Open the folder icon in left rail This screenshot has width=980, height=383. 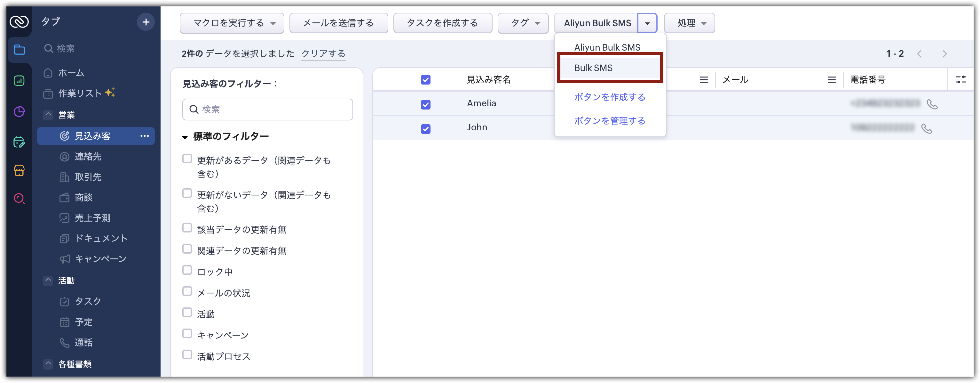click(x=20, y=50)
